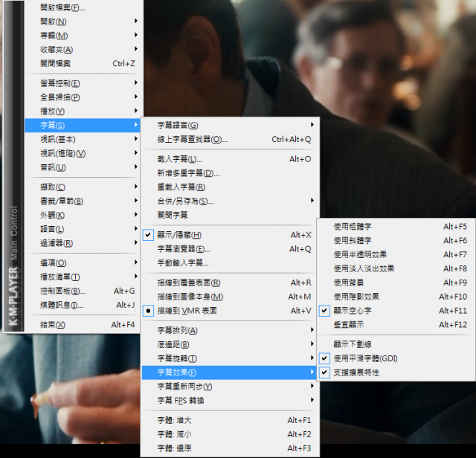Select the highlighted 字幕(S) menu item
476x458 pixels.
click(82, 125)
